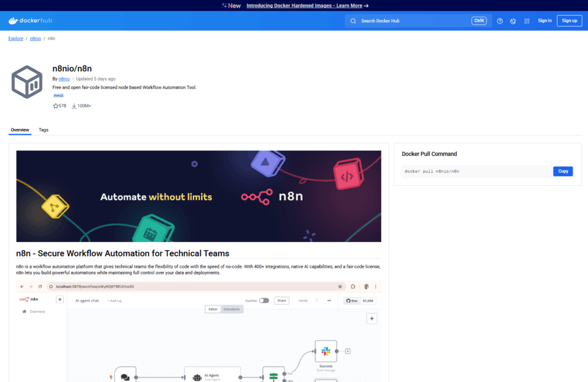Select docker pull n8nio/n8n command text
588x382 pixels.
tap(432, 171)
